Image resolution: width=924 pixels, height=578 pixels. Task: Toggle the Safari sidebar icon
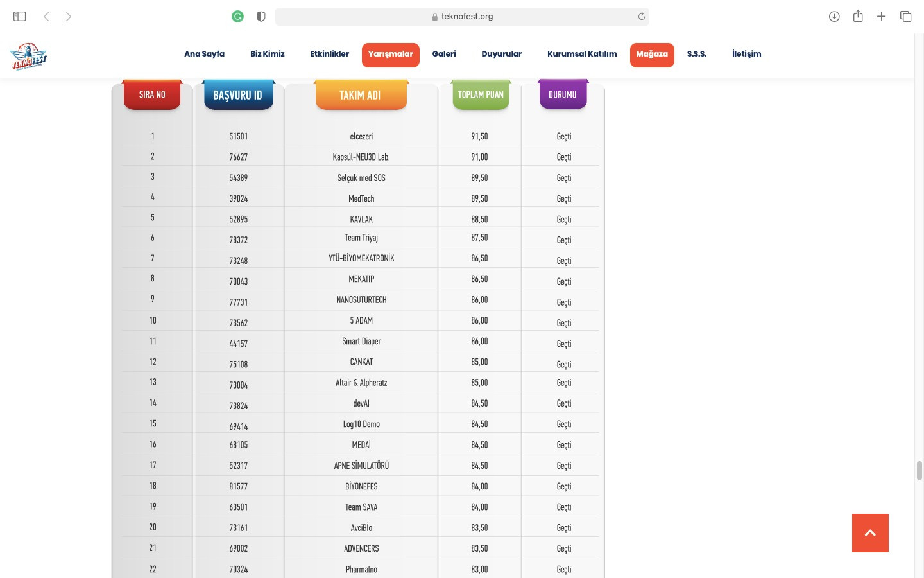pyautogui.click(x=20, y=16)
